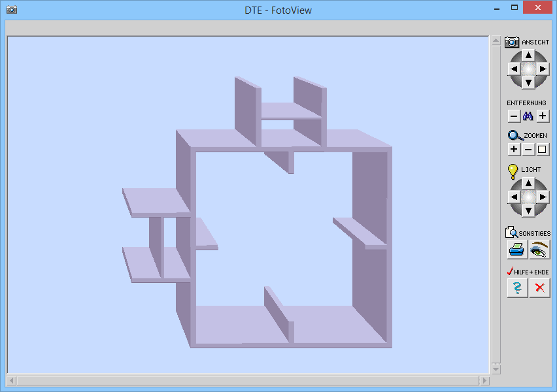Open help with the question mark button
The width and height of the screenshot is (557, 392).
tap(517, 288)
